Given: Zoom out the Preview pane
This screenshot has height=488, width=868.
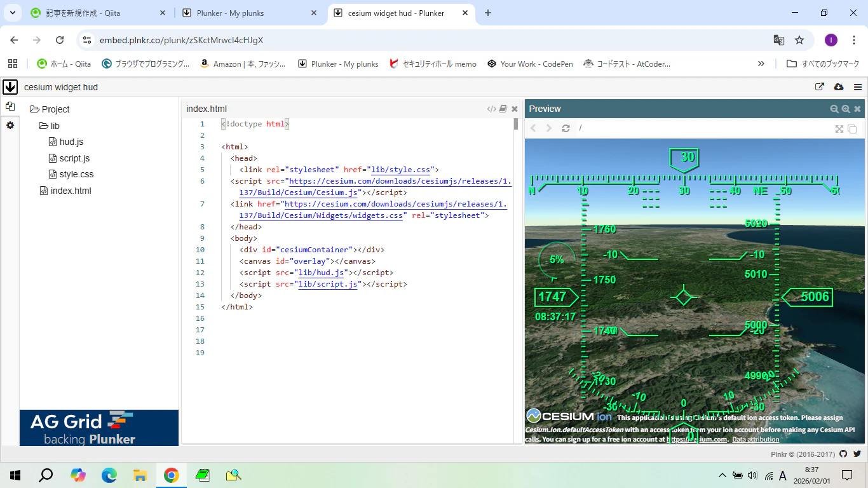Looking at the screenshot, I should 834,109.
